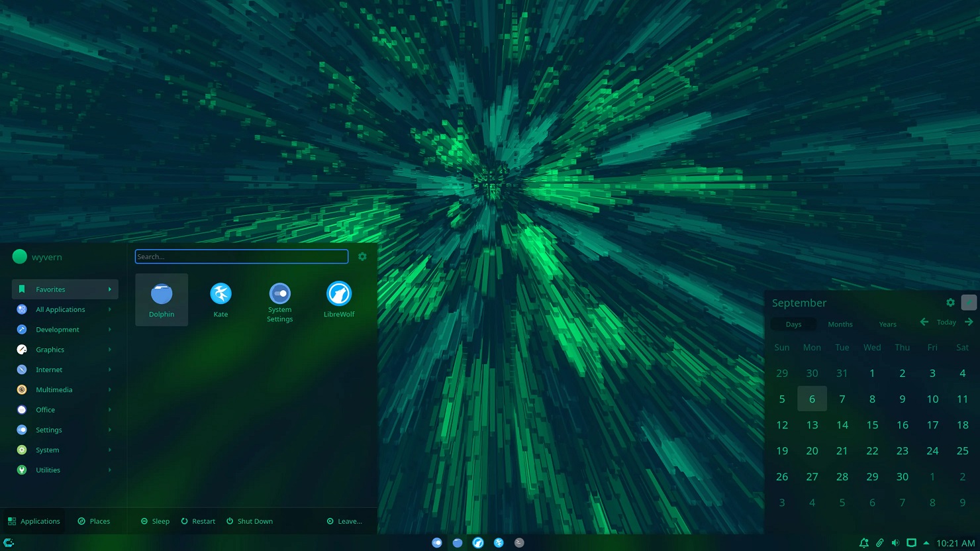
Task: Open Kate from the Favorites grid
Action: click(220, 299)
